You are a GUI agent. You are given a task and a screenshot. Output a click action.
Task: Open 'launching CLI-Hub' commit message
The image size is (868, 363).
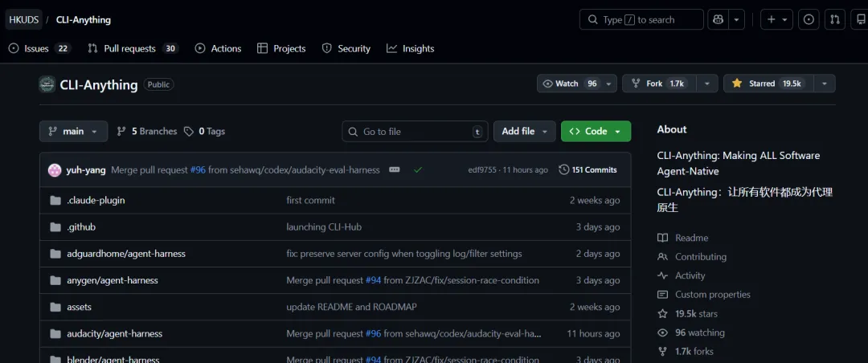click(324, 226)
